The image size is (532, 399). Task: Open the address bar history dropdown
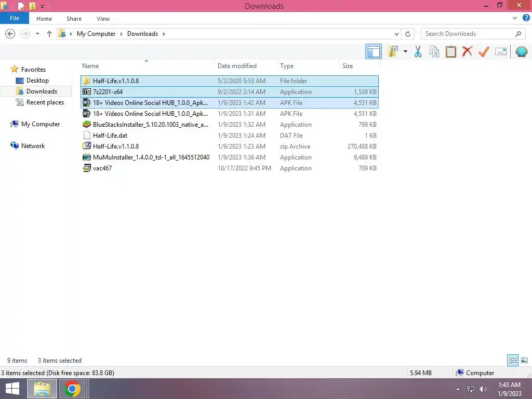[396, 34]
